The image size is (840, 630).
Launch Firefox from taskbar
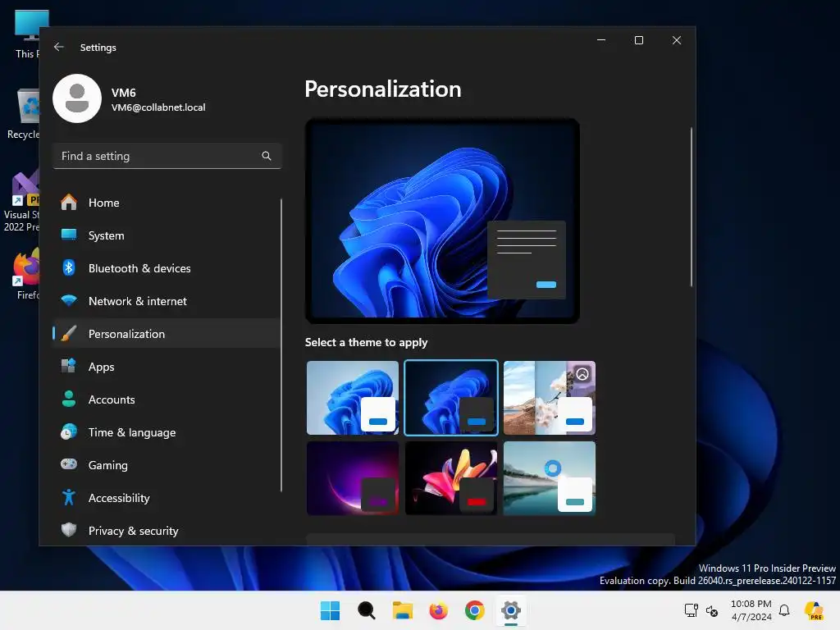[x=438, y=610]
